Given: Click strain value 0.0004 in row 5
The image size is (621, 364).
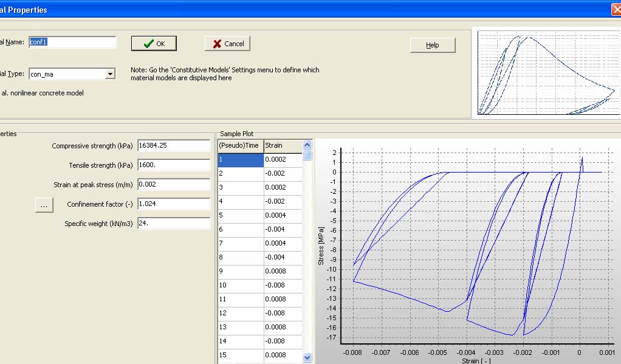Looking at the screenshot, I should 283,216.
